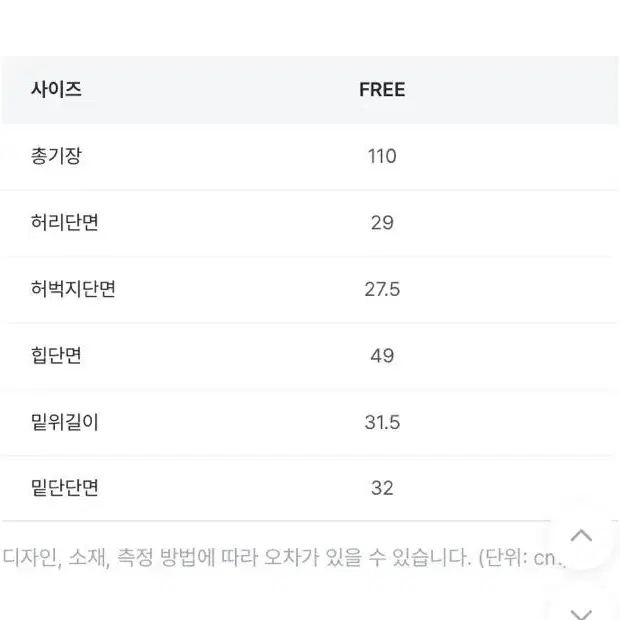Click the scroll-down chevron button
The image size is (620, 620).
point(581,614)
